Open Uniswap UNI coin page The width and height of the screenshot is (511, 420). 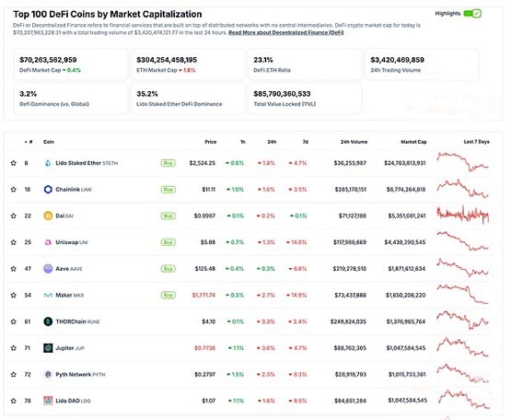point(72,242)
